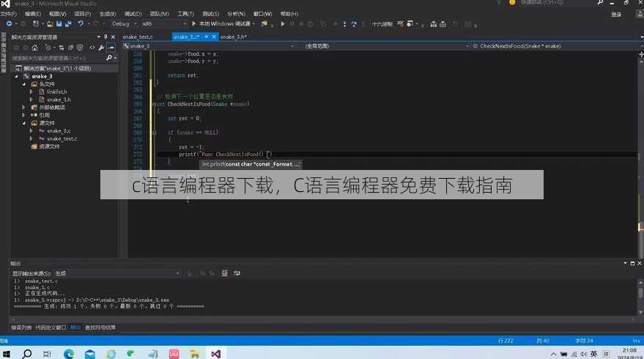644x359 pixels.
Task: Toggle 十六进制 hexadecimal display
Action: tap(382, 24)
